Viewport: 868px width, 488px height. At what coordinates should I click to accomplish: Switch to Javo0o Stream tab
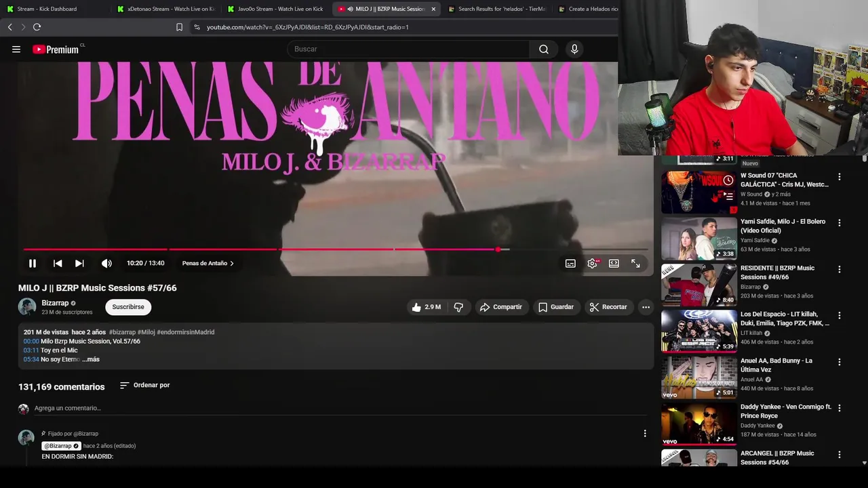tap(275, 9)
